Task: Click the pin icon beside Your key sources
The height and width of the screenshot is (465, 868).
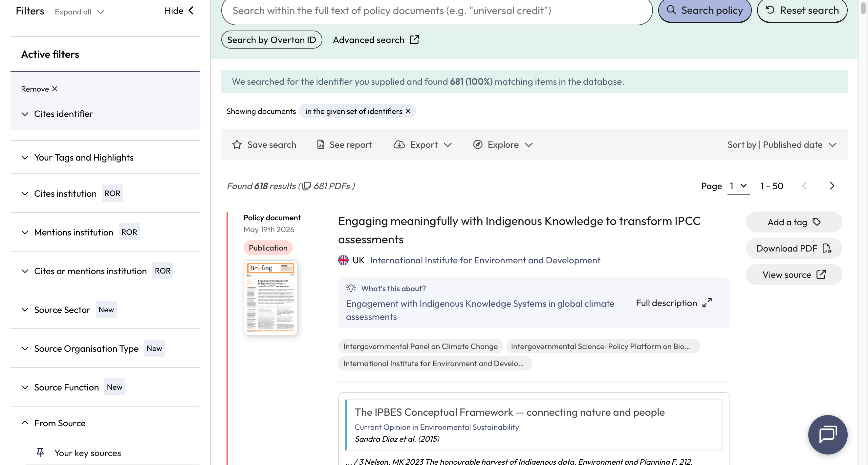Action: [x=40, y=453]
